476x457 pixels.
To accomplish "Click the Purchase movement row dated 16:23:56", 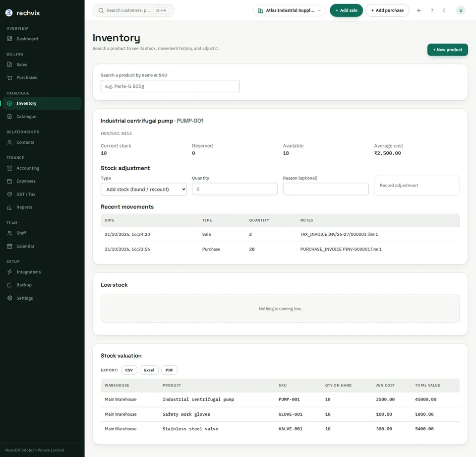I will point(280,249).
